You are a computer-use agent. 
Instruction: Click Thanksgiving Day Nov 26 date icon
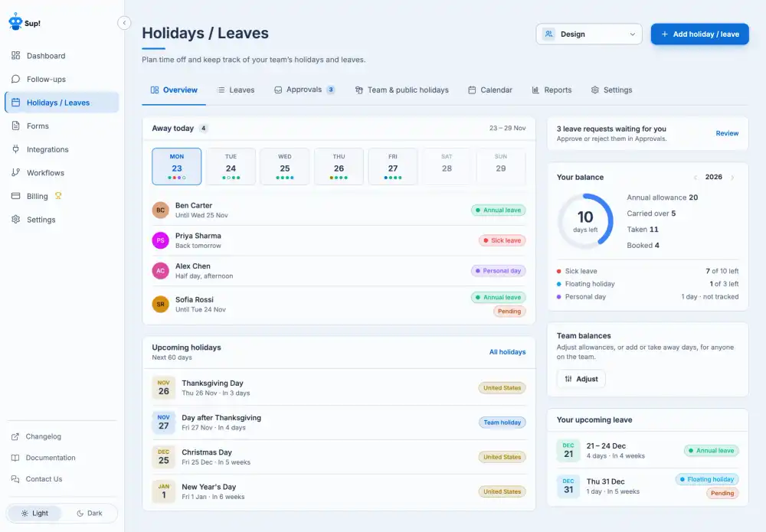(164, 387)
